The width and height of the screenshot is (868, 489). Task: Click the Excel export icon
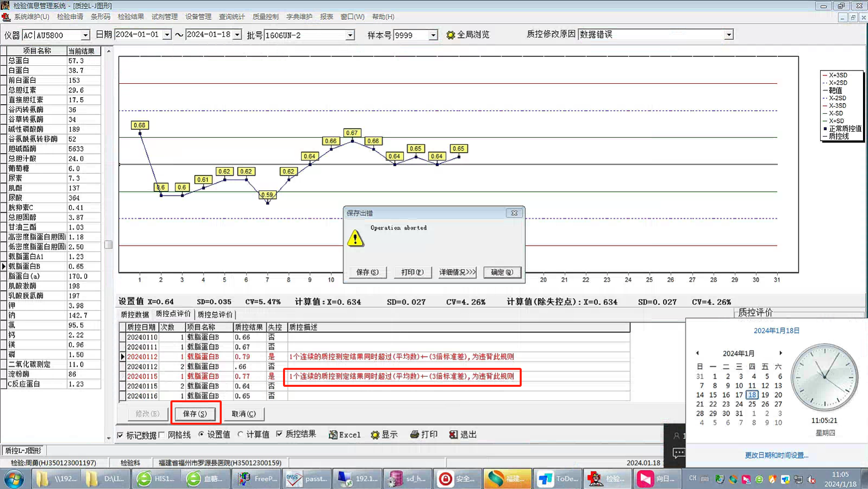[333, 435]
